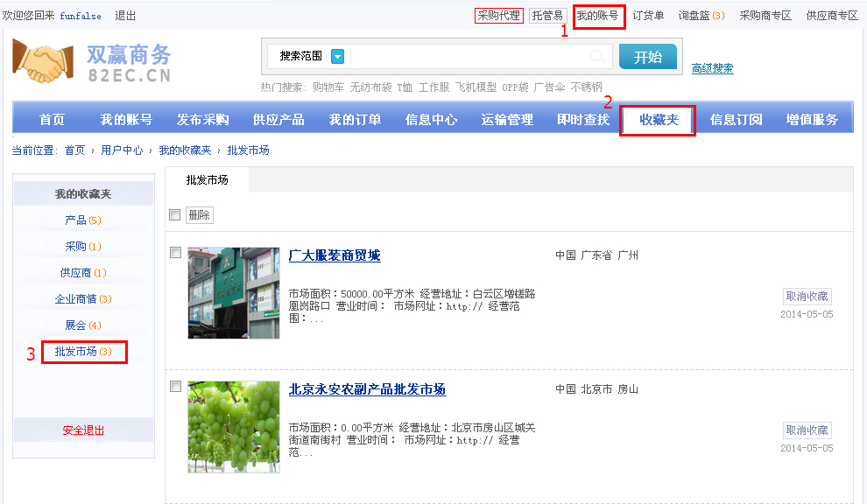
Task: Cancel favorite for 广大服装商贸城
Action: click(x=807, y=297)
